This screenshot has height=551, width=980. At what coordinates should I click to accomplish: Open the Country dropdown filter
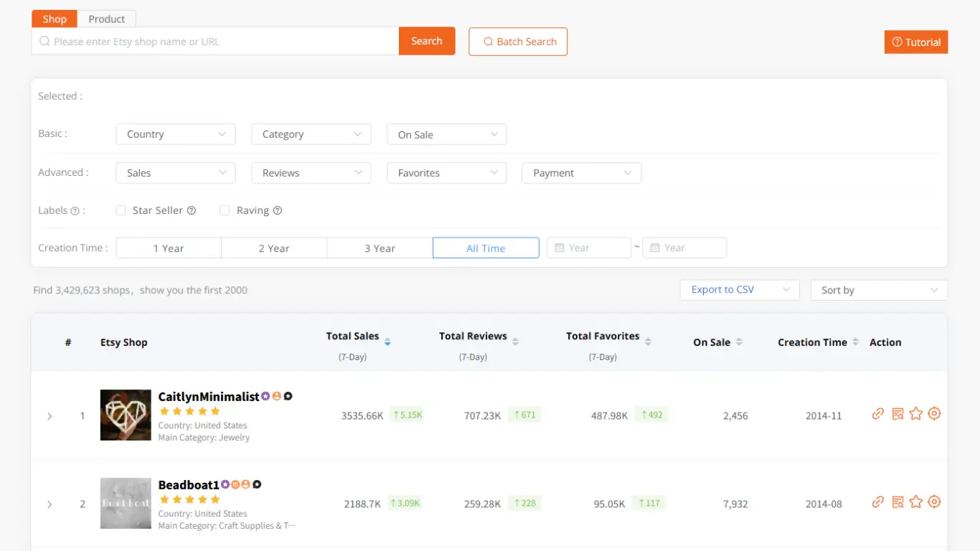176,134
